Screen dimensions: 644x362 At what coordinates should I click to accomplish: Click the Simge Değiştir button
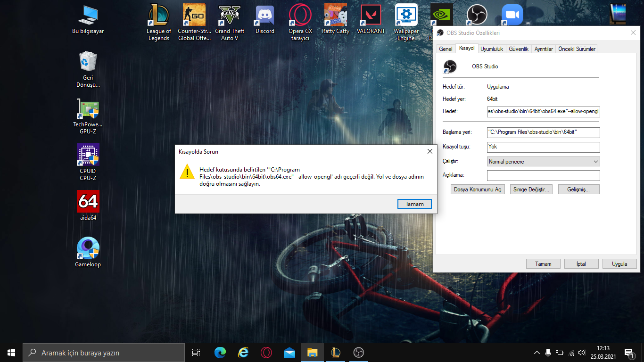531,189
